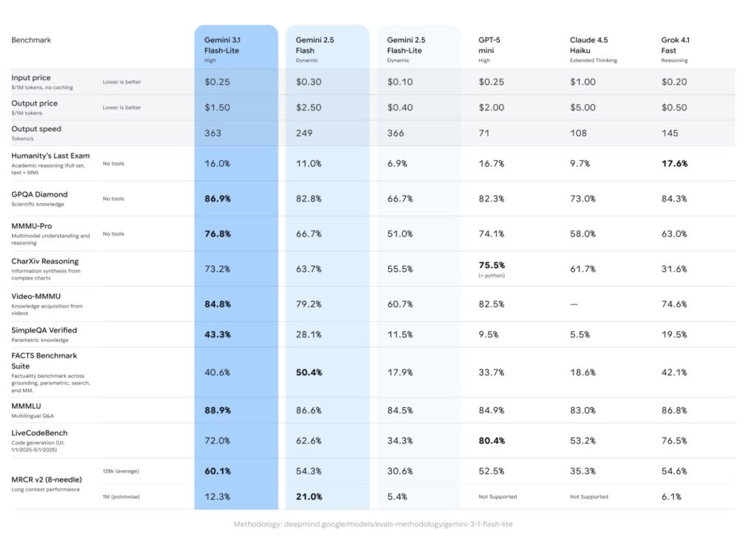Viewport: 756px width, 540px height.
Task: Select the GPQA Diamond row label
Action: click(x=40, y=194)
